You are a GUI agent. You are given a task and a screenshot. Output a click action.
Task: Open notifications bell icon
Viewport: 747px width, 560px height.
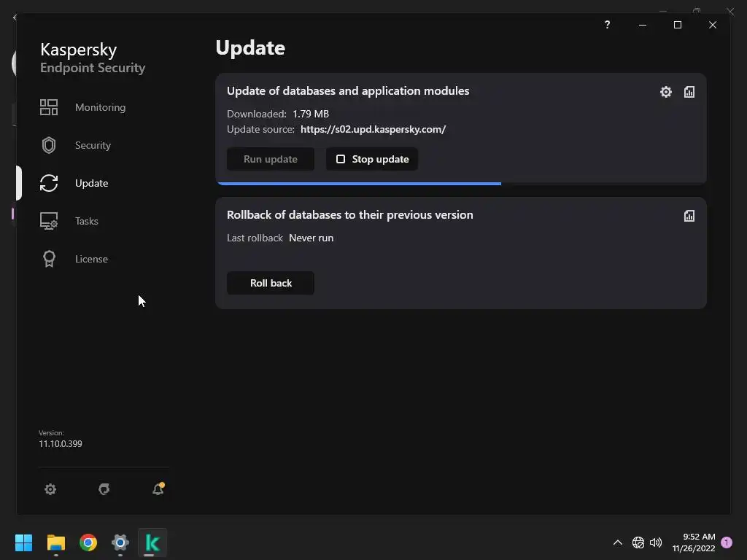click(158, 489)
